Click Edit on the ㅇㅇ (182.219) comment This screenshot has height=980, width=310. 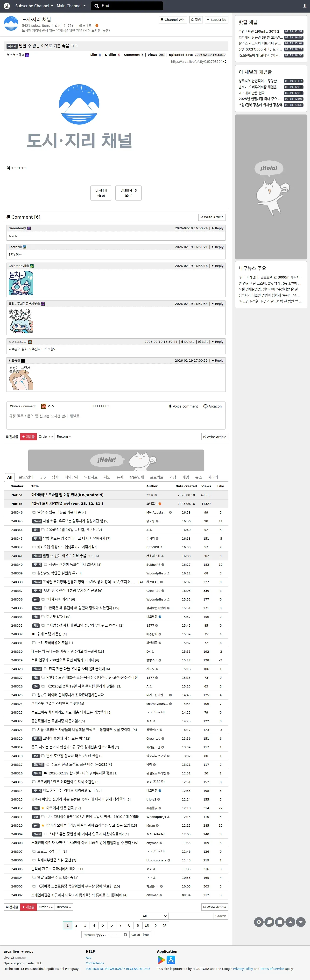click(203, 342)
